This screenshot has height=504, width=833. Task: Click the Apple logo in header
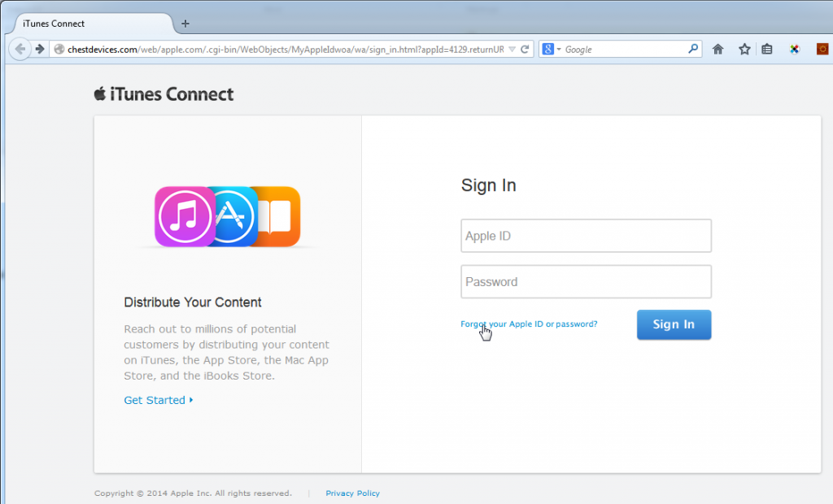[x=100, y=94]
